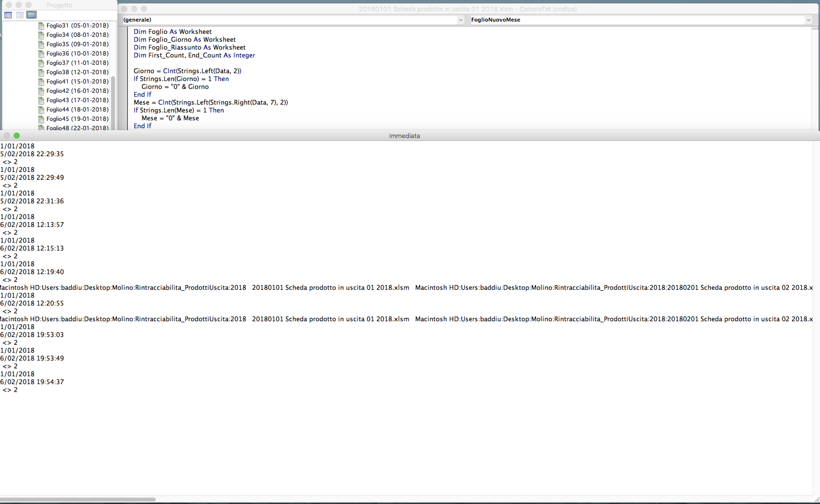Click inside the (generale) combo box
Screen dimensions: 820x504
(x=287, y=20)
